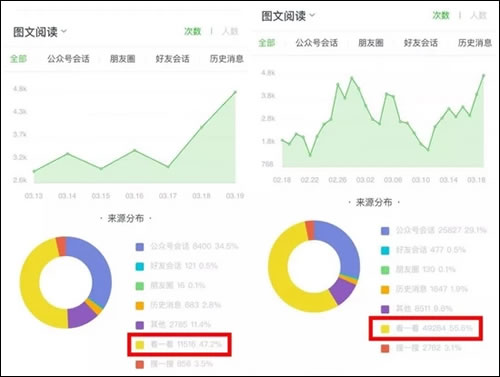Select the 全部 tab in right panel

tap(267, 43)
